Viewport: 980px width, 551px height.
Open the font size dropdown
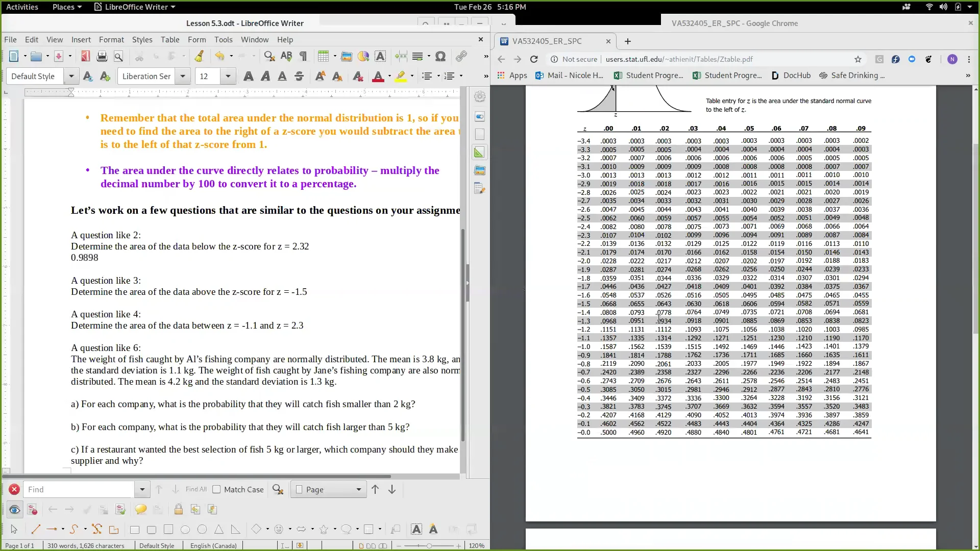[x=228, y=76]
